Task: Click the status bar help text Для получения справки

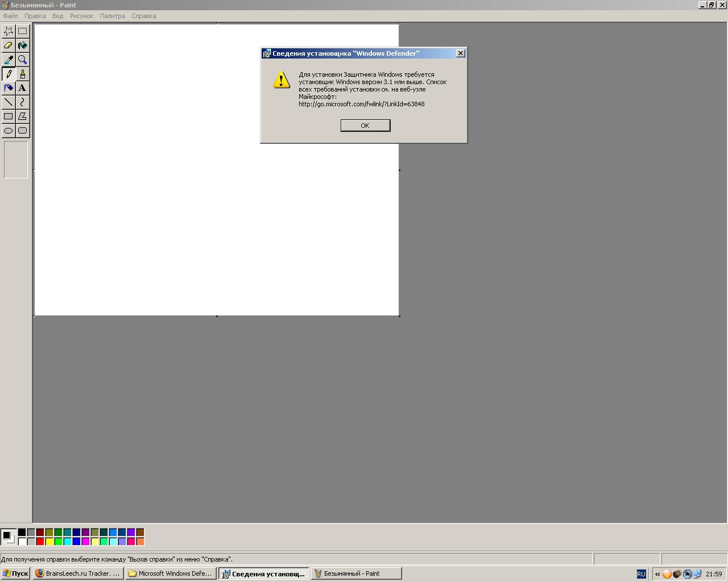Action: (x=117, y=559)
